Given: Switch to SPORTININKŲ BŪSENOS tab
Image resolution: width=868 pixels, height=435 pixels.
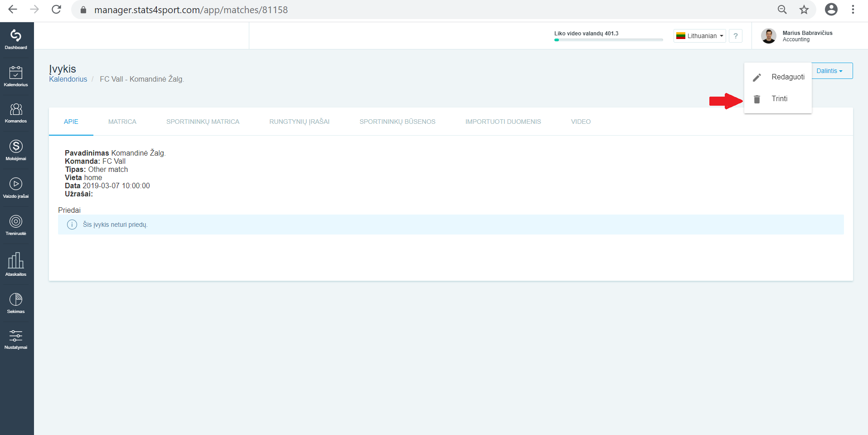Looking at the screenshot, I should click(x=398, y=122).
